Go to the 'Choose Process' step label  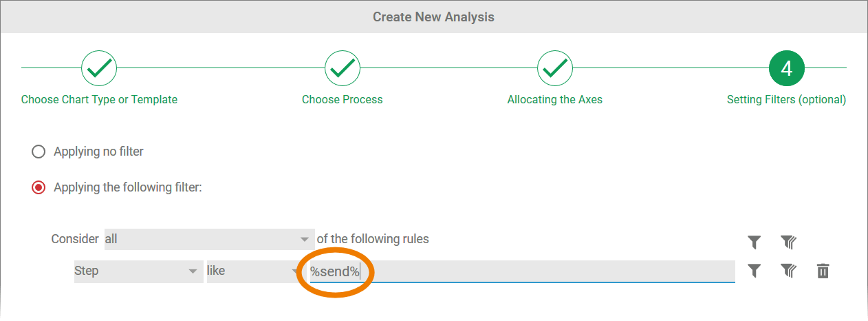tap(343, 100)
